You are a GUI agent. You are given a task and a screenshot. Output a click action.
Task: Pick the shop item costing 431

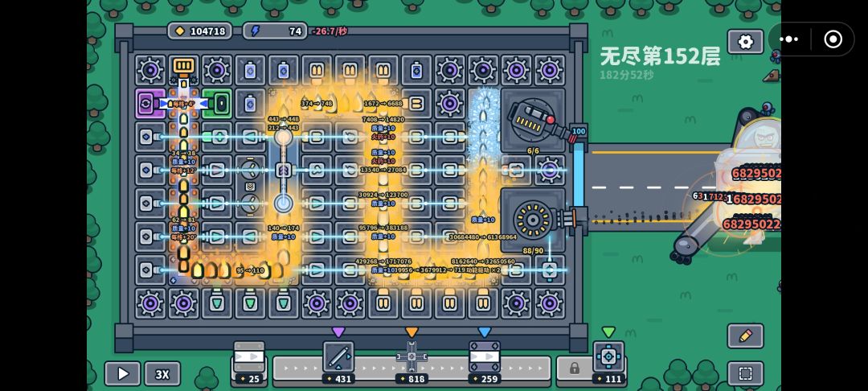[x=338, y=357]
